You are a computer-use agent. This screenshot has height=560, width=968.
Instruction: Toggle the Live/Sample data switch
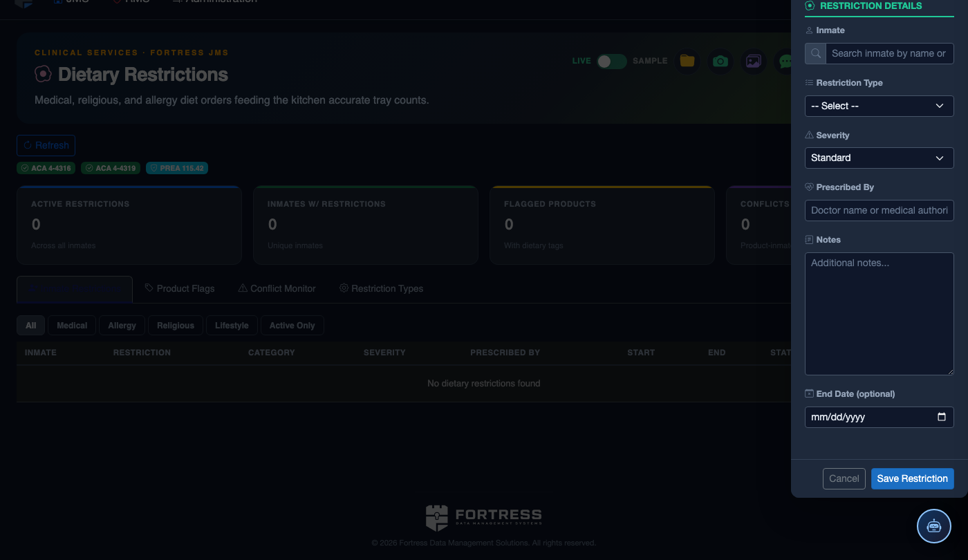click(x=612, y=61)
